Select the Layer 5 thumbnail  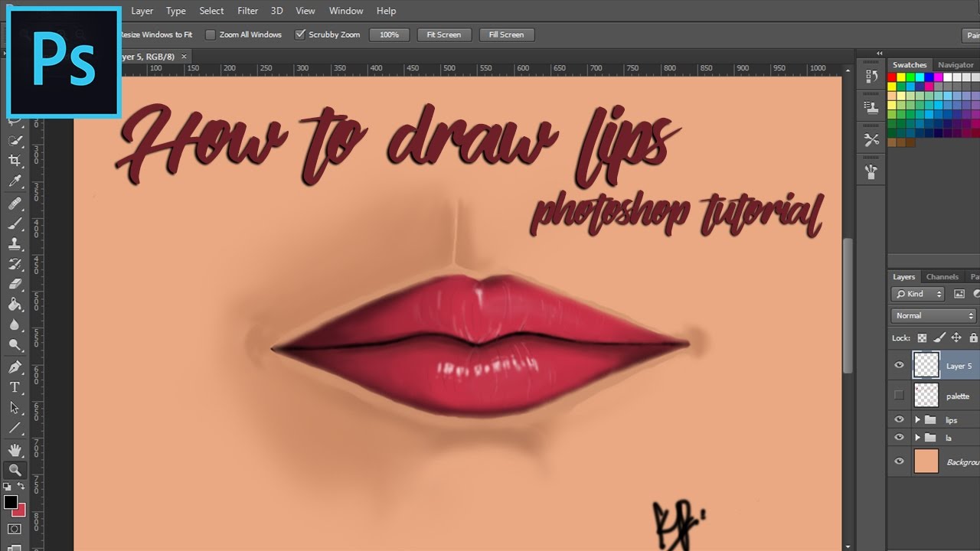tap(926, 366)
